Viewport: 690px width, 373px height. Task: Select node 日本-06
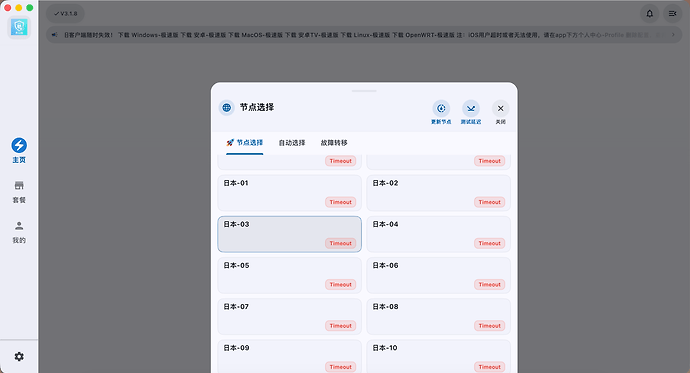click(x=439, y=275)
